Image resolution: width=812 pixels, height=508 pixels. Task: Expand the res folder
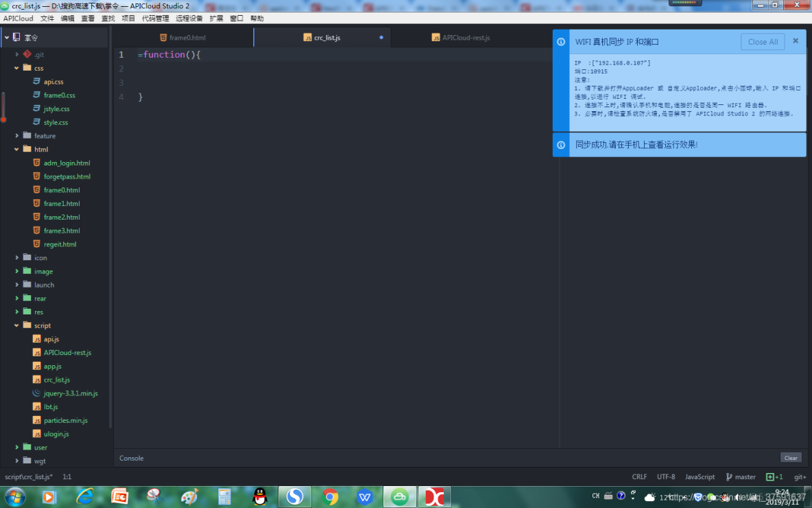[16, 312]
